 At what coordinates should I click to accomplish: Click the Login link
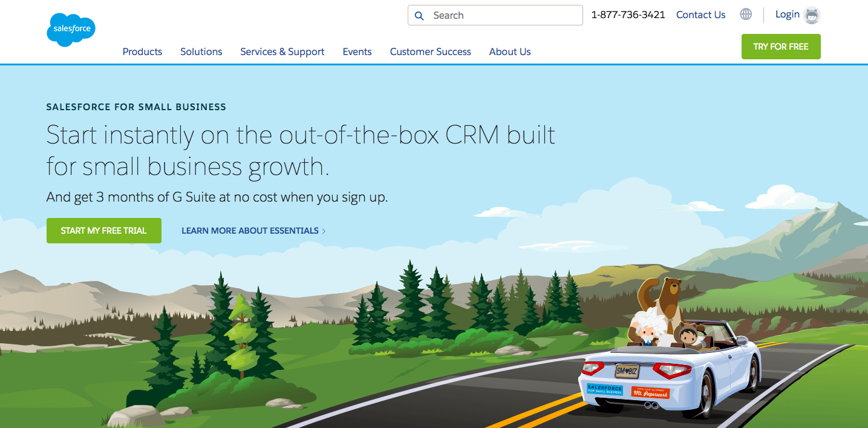(788, 15)
